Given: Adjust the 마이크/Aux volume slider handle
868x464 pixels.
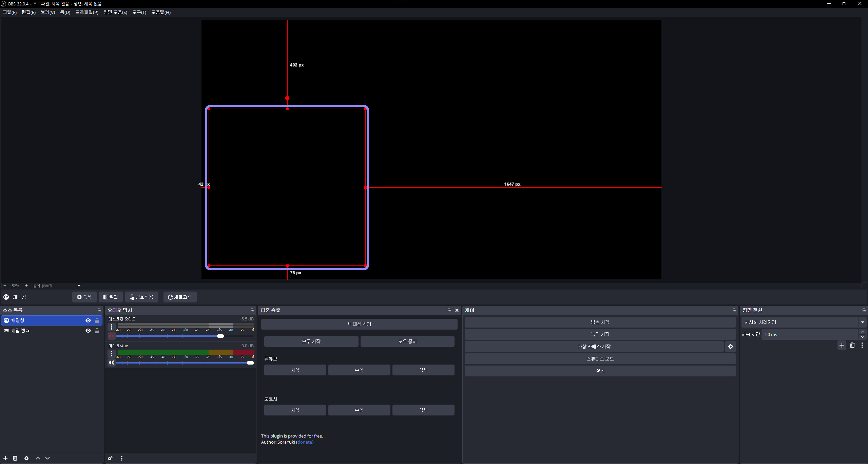Looking at the screenshot, I should point(250,363).
